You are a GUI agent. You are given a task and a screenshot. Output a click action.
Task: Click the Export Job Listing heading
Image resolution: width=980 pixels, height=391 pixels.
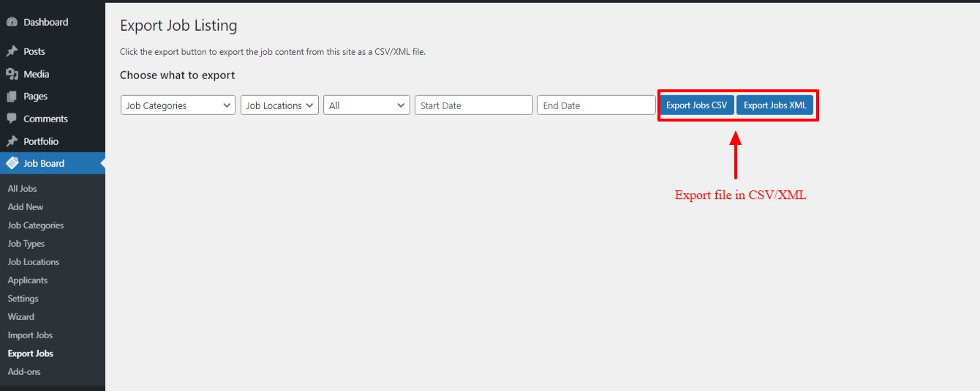tap(178, 26)
